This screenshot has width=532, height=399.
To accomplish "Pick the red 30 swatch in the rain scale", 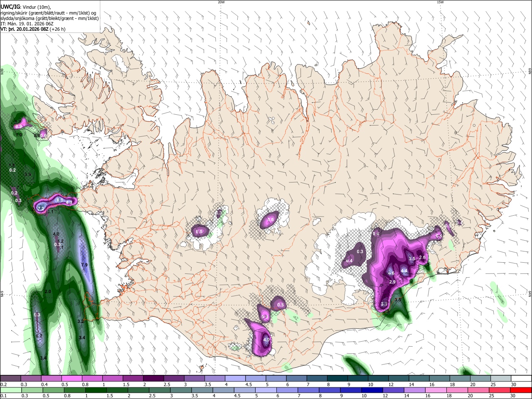I will coord(520,390).
